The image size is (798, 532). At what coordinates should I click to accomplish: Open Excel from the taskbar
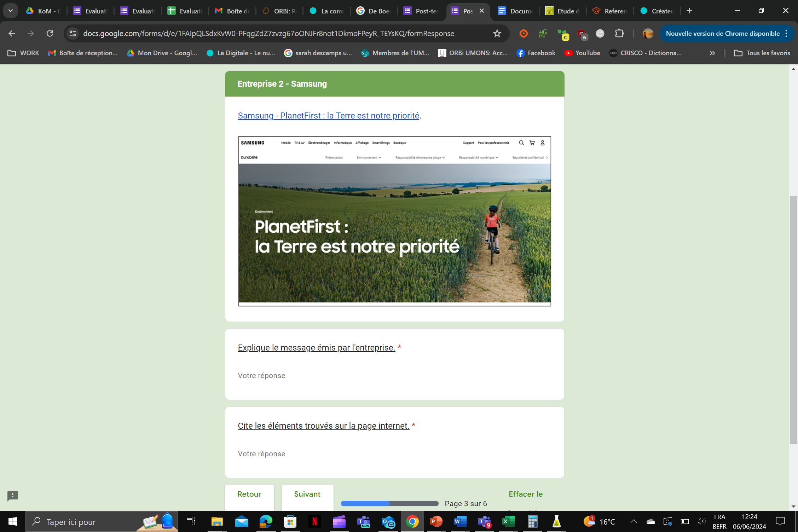[508, 522]
